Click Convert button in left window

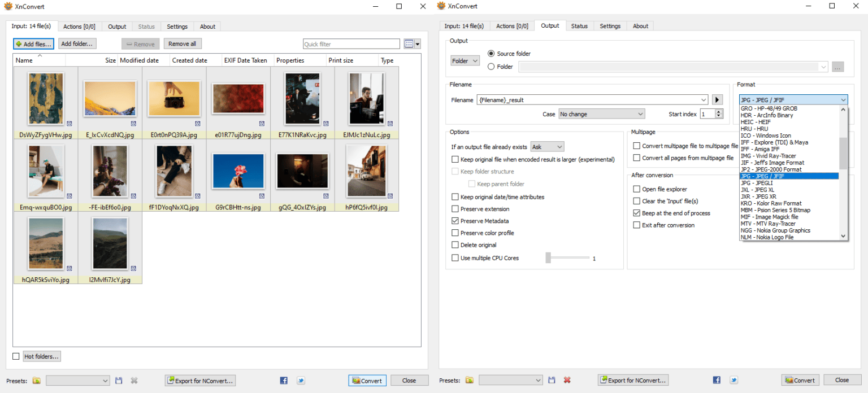click(x=367, y=381)
